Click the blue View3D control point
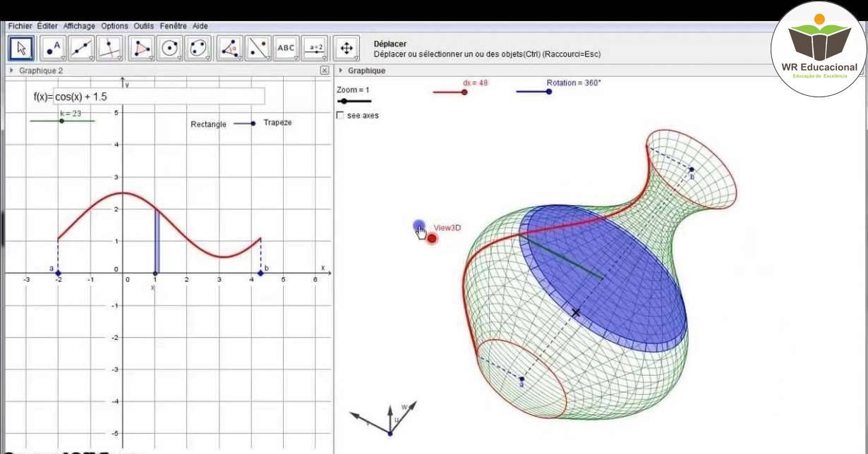Viewport: 868px width, 454px height. (x=419, y=226)
